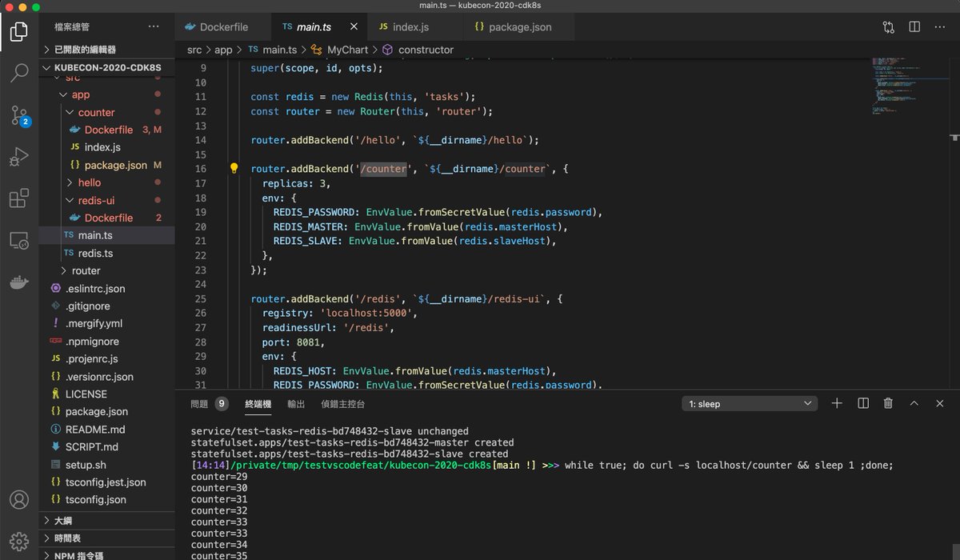The image size is (960, 560).
Task: Open the Docker view in activity bar
Action: pyautogui.click(x=19, y=282)
